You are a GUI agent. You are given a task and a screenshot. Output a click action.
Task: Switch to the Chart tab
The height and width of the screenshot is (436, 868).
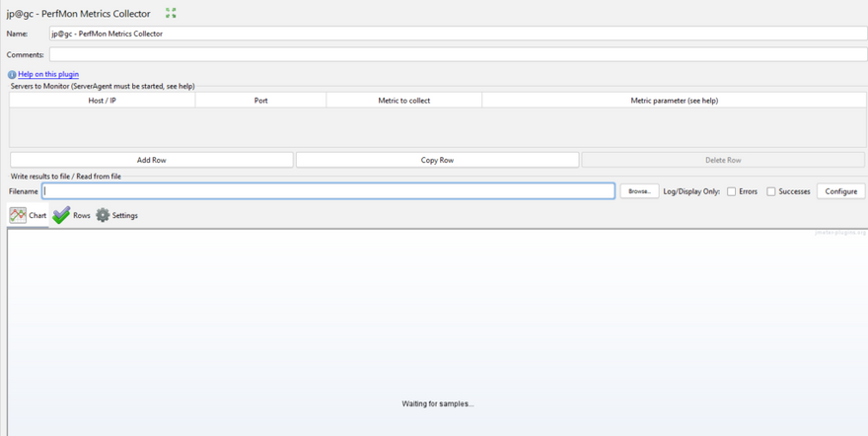(x=28, y=215)
